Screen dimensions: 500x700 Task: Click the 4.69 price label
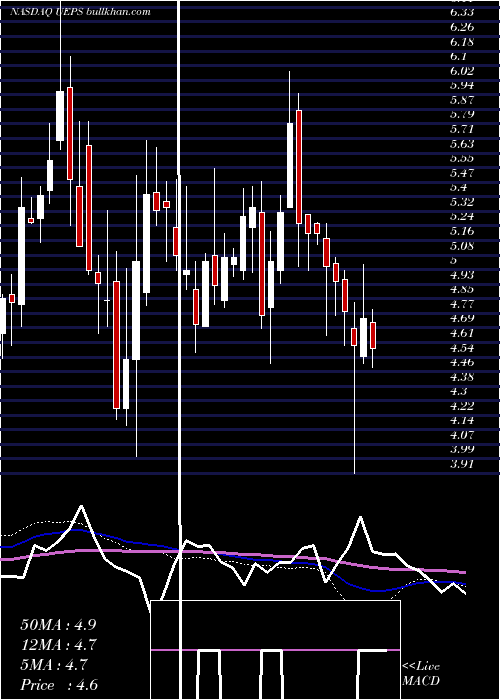[462, 318]
